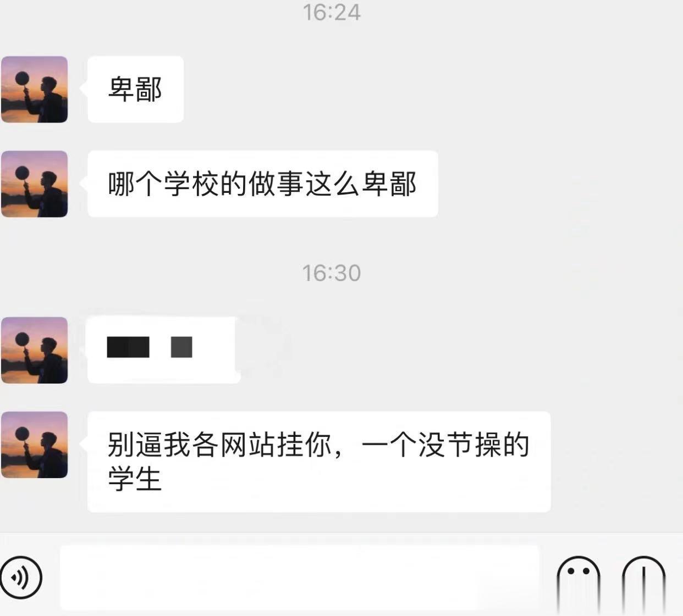The image size is (683, 616).
Task: Open avatar beside the single '卑鄙' message
Action: tap(35, 89)
